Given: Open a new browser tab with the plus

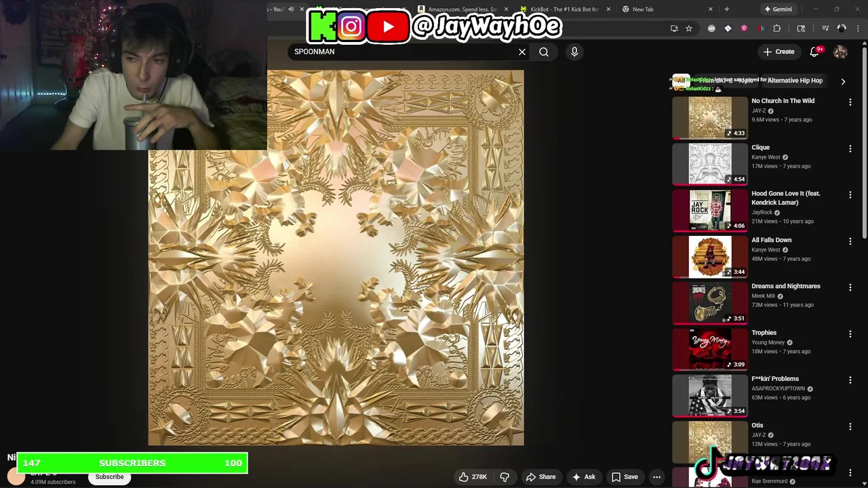Looking at the screenshot, I should coord(727,9).
